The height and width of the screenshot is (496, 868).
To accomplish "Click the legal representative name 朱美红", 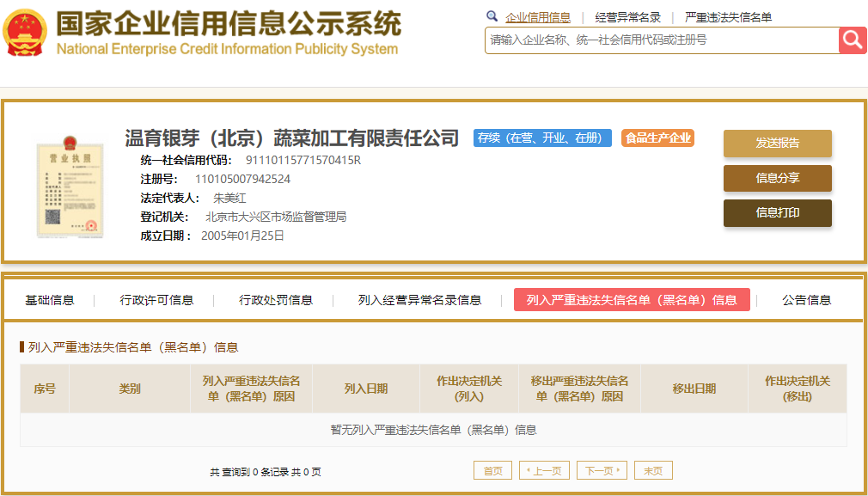I will (x=229, y=199).
